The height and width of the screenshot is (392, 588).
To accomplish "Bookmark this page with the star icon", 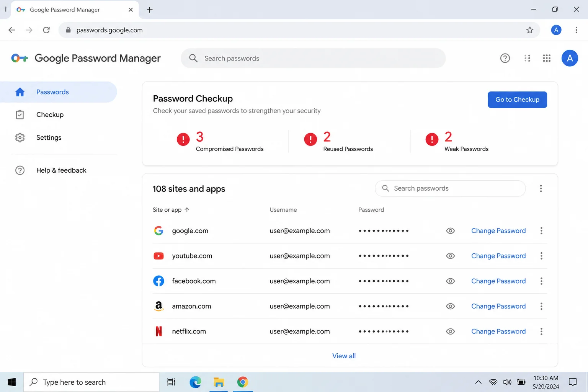I will point(530,30).
